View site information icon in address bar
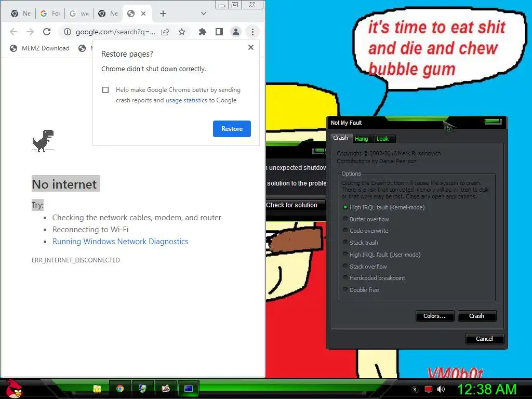The image size is (532, 399). (68, 32)
